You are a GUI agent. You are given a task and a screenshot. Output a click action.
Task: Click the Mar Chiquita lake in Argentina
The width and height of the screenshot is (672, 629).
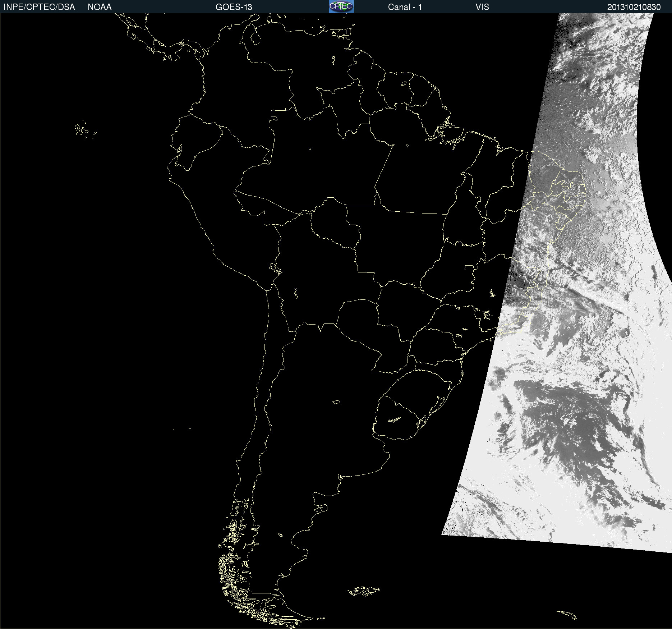[x=336, y=402]
